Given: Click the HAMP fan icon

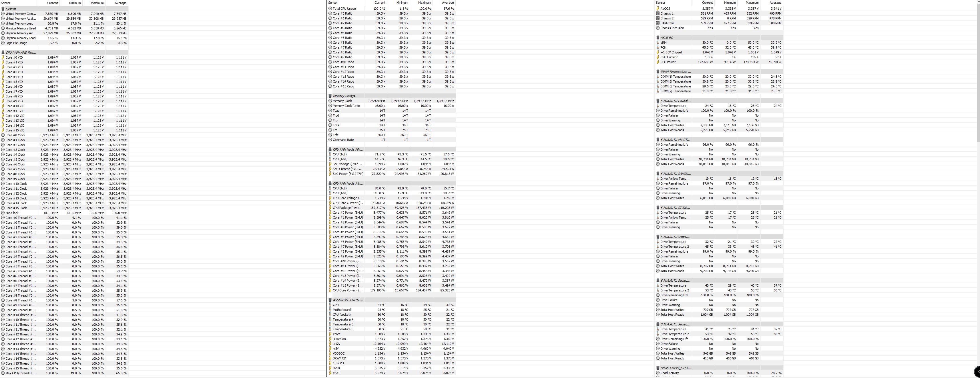Looking at the screenshot, I should pyautogui.click(x=658, y=23).
